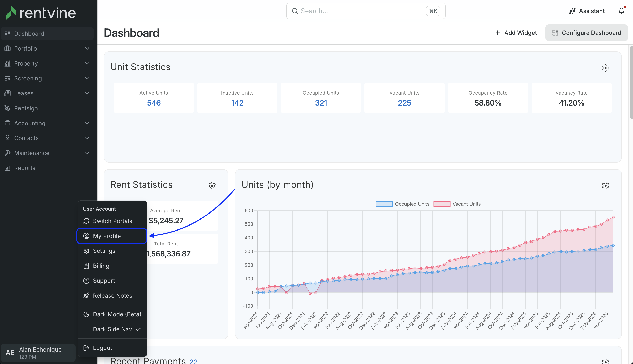Open Units by month gear settings

[x=605, y=186]
